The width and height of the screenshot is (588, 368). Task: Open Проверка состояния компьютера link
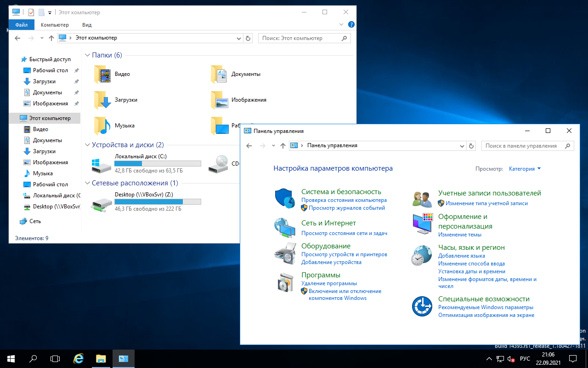click(x=344, y=200)
